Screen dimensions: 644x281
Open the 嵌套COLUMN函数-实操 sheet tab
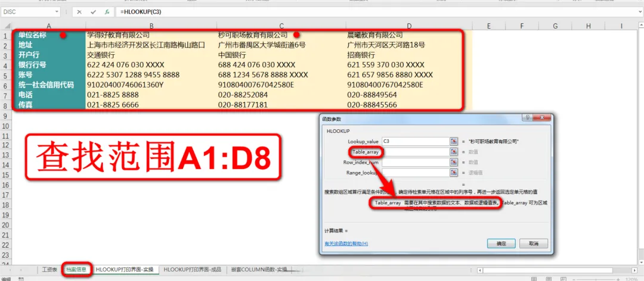259,270
